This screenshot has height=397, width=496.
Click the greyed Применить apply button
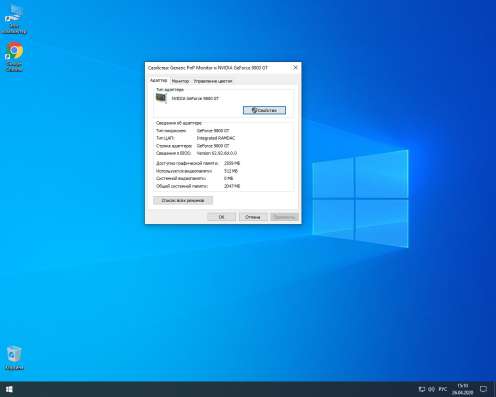[x=284, y=217]
